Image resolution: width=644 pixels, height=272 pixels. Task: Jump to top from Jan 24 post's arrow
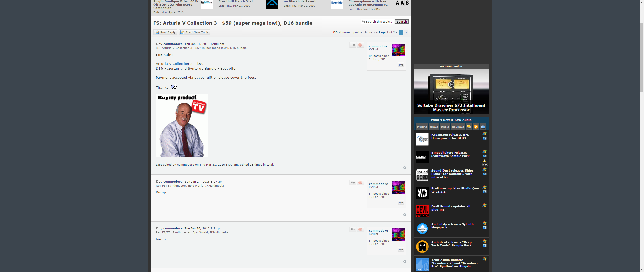[405, 215]
